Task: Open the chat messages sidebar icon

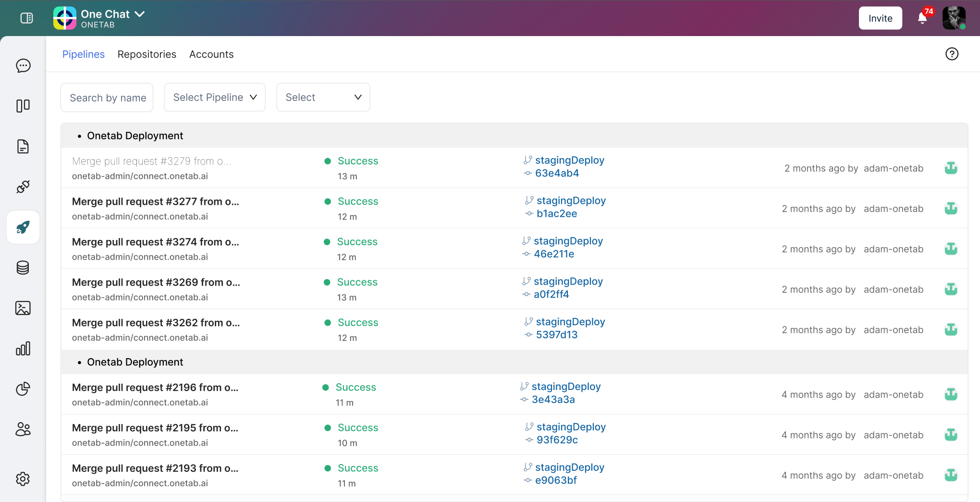Action: click(23, 65)
